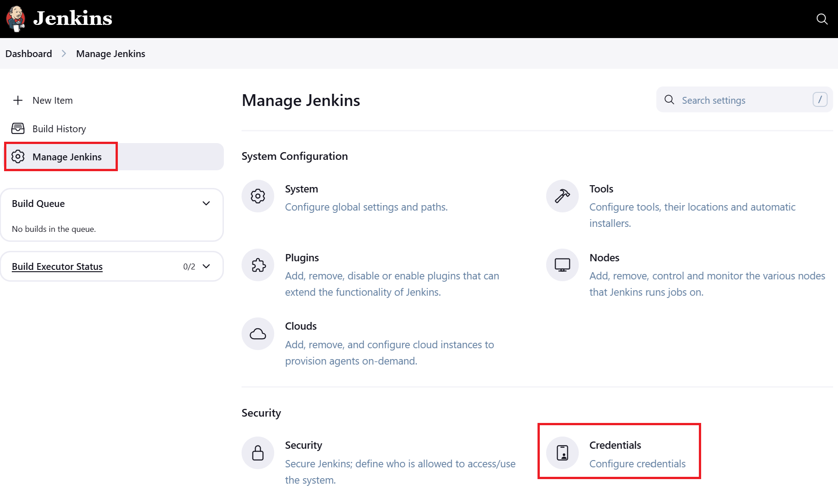Click the Manage Jenkins page heading
Viewport: 838px width, 504px height.
(x=301, y=101)
